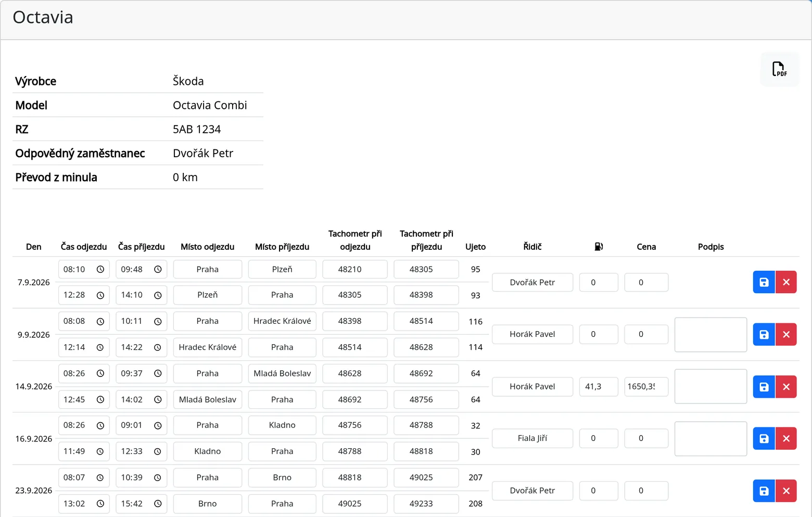
Task: Open time picker for 08:10 departure
Action: pyautogui.click(x=100, y=269)
